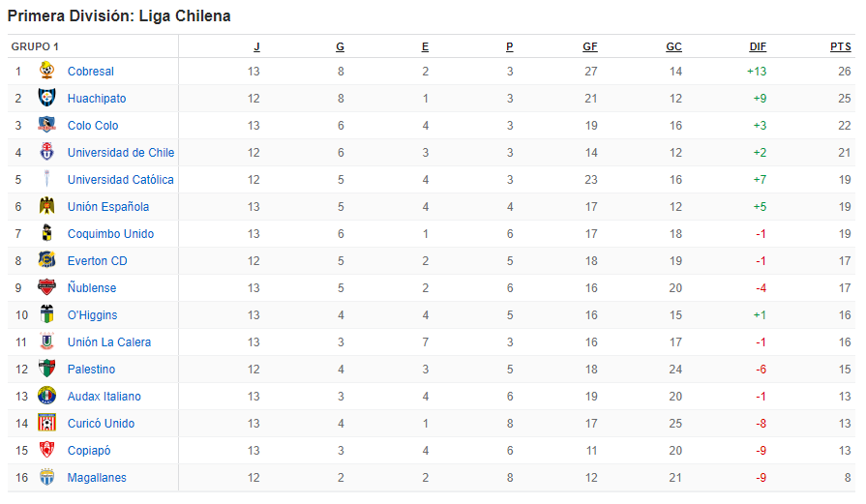Open the O'Higgins team link
The height and width of the screenshot is (504, 866).
[92, 314]
